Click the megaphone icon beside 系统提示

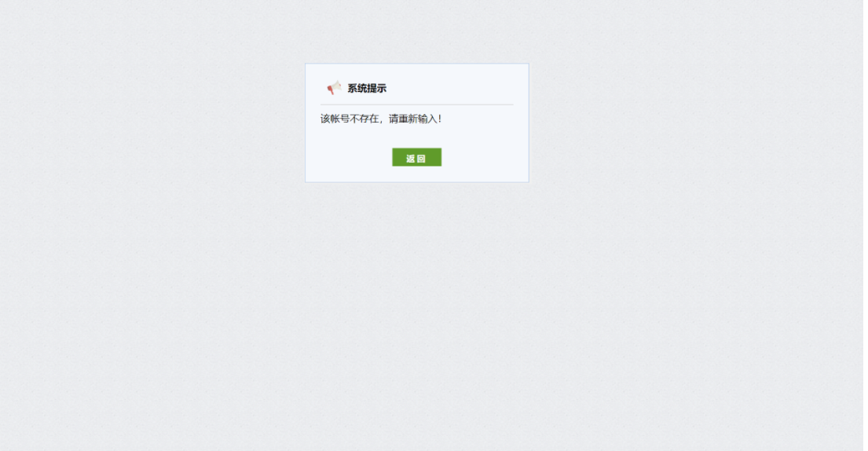point(335,87)
